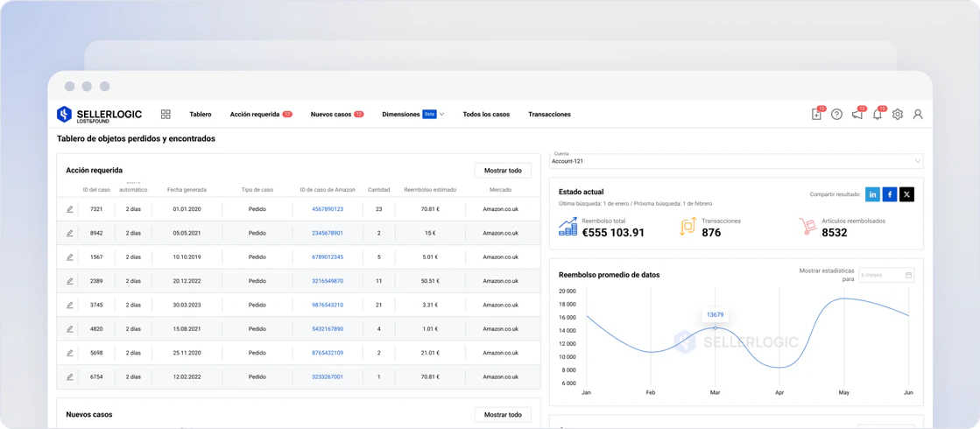Sort by ID del caso column header
Screen dimensions: 980x429
click(x=96, y=190)
